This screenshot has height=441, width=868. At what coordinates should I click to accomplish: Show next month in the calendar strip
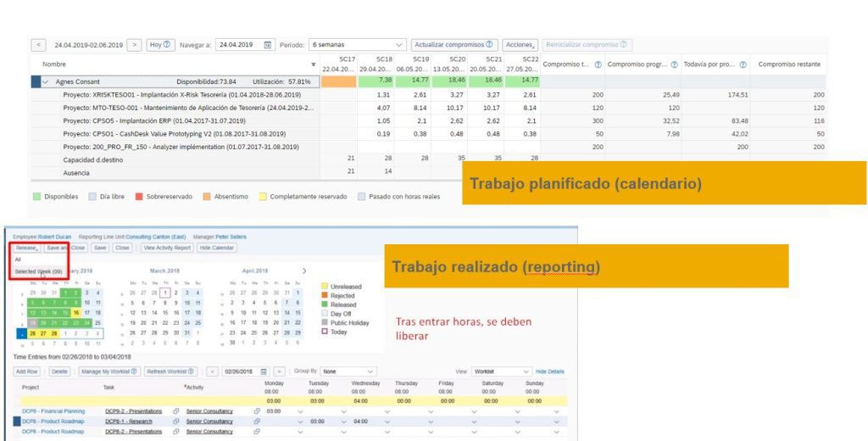pyautogui.click(x=304, y=271)
